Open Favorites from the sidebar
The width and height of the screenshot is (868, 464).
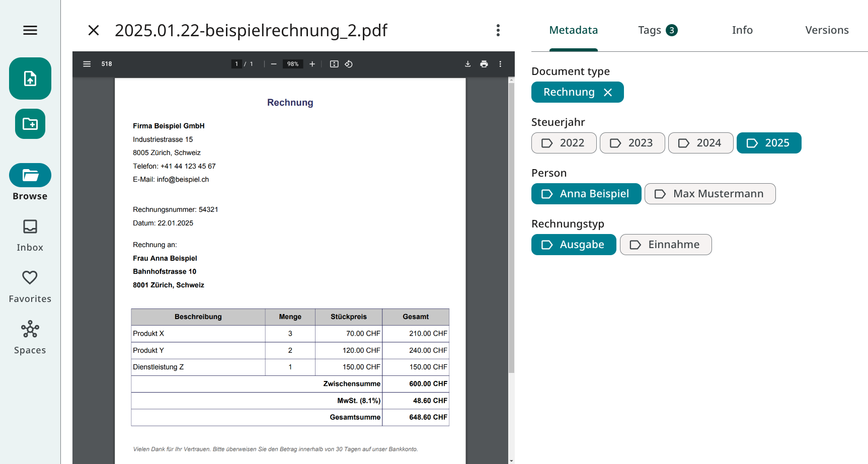pyautogui.click(x=30, y=286)
